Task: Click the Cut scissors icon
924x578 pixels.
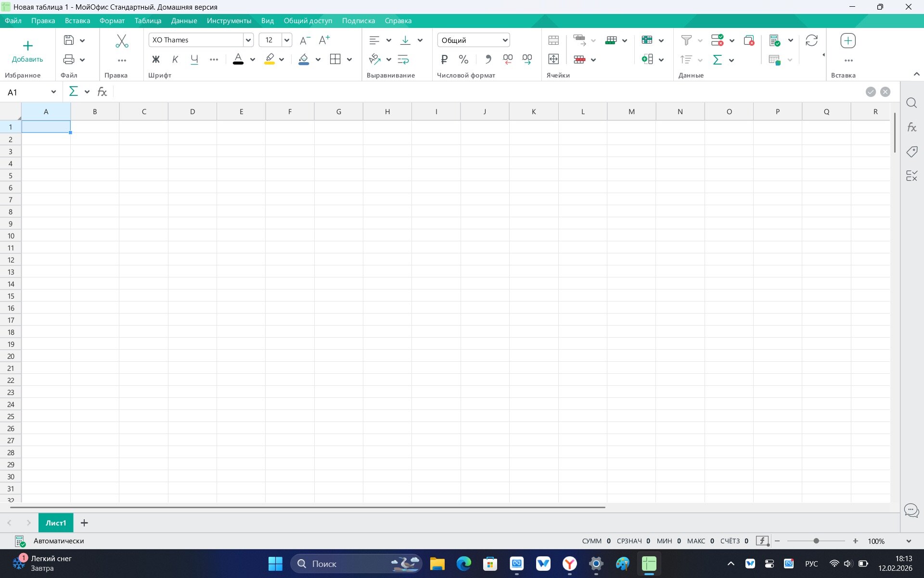Action: [122, 41]
